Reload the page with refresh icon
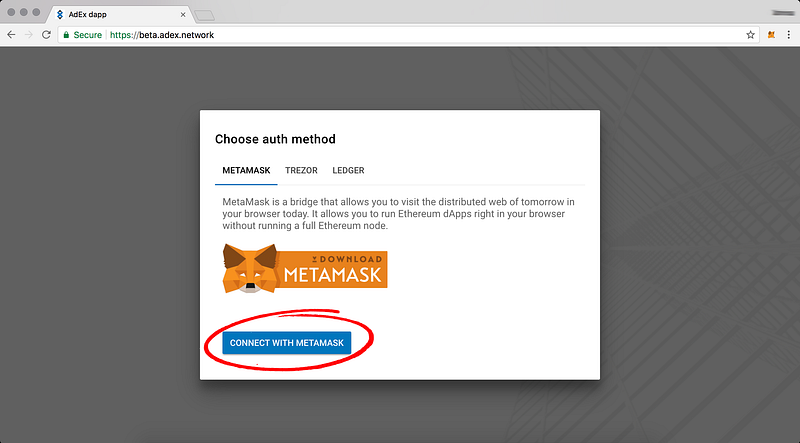The width and height of the screenshot is (800, 443). [46, 35]
